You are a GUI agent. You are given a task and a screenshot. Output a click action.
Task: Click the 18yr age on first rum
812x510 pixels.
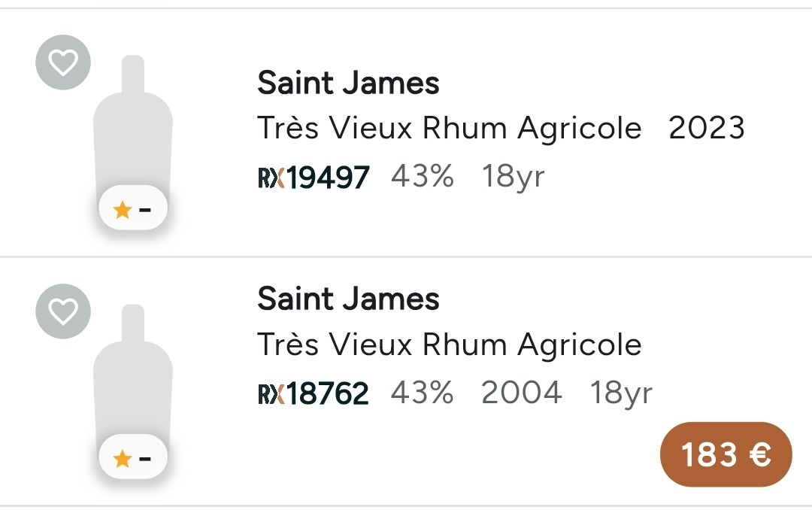pyautogui.click(x=513, y=178)
